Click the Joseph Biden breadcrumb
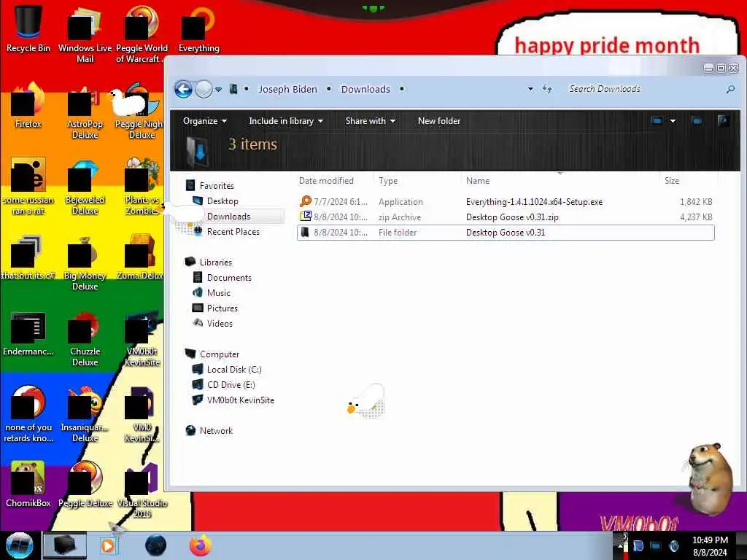The width and height of the screenshot is (747, 560). pos(287,89)
